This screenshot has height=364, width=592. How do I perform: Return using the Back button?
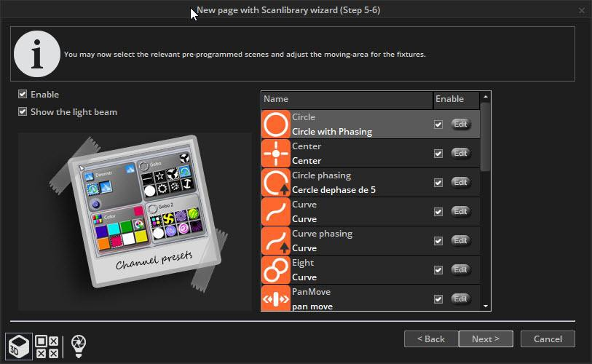coord(431,339)
